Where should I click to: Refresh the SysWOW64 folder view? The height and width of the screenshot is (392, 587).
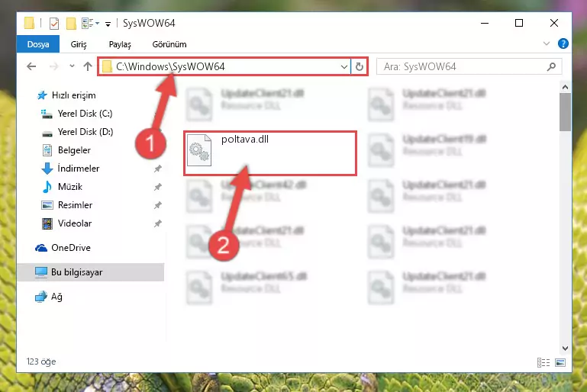(x=360, y=67)
